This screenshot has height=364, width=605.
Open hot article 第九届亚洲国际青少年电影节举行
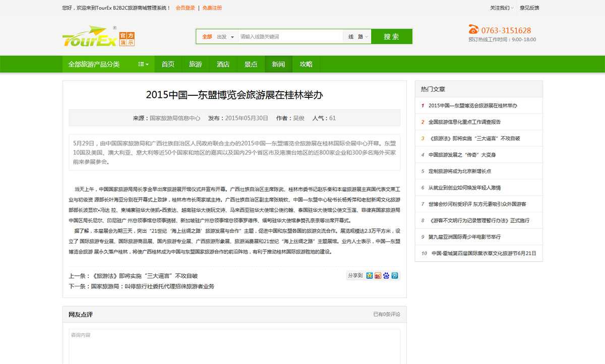[465, 237]
